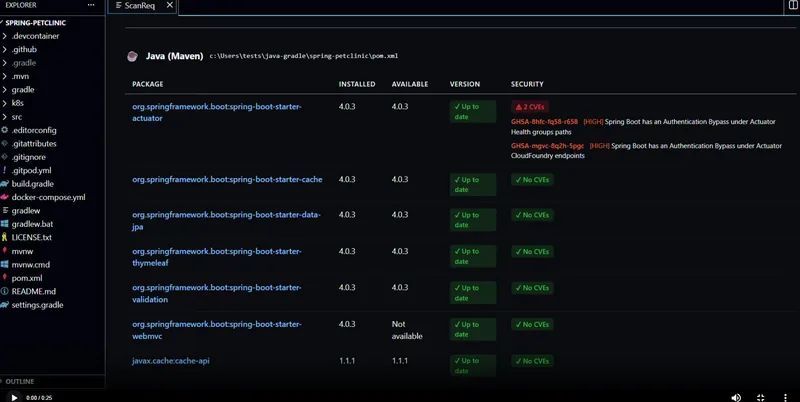The image size is (800, 402).
Task: Open the mvnw file
Action: [x=22, y=251]
